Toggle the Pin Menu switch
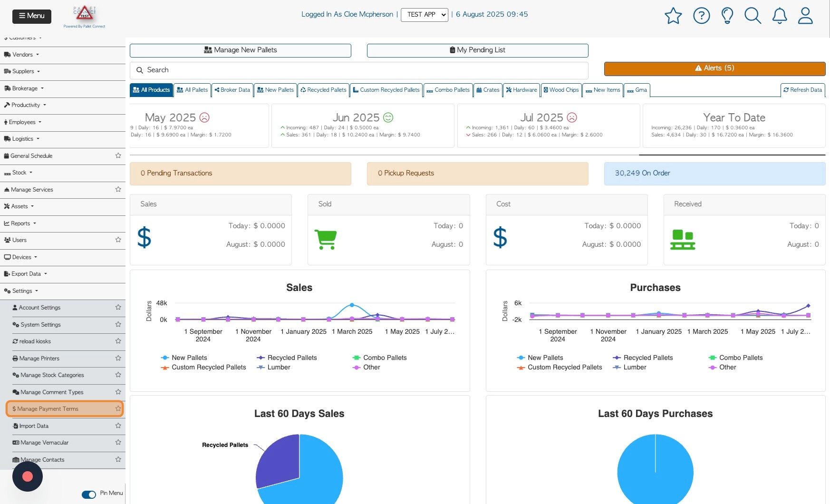Image resolution: width=830 pixels, height=504 pixels. pos(89,494)
